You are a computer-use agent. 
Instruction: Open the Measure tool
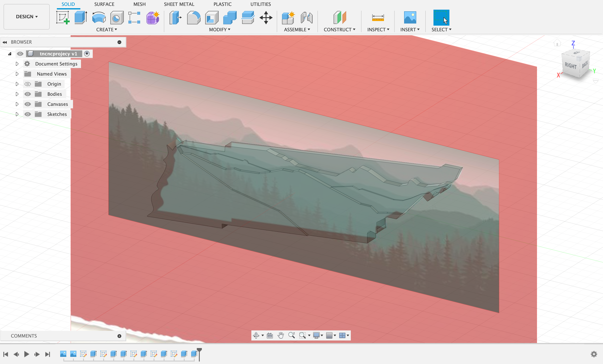point(378,17)
